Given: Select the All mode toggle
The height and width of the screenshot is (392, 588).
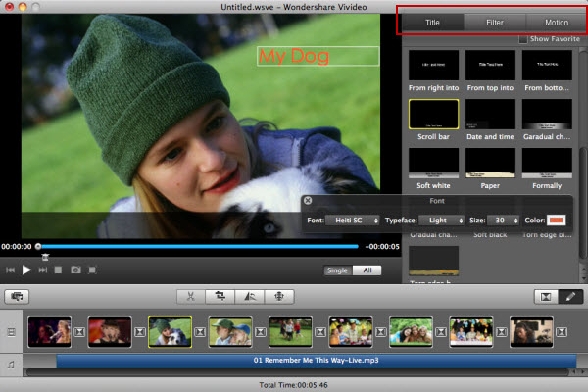Looking at the screenshot, I should coord(367,270).
